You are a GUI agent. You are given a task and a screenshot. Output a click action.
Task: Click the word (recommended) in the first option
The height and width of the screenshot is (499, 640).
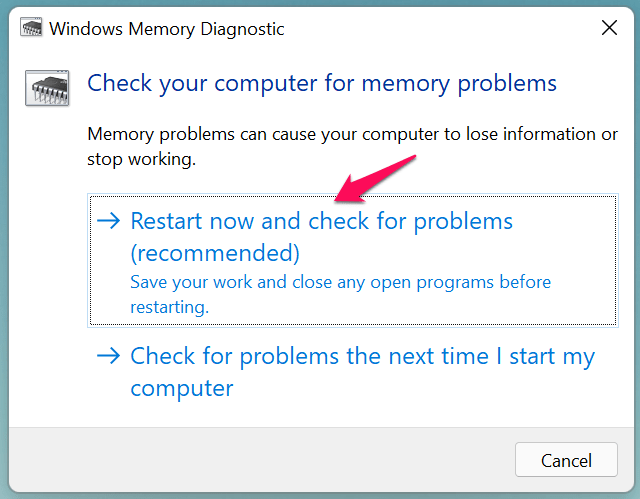[x=215, y=250]
